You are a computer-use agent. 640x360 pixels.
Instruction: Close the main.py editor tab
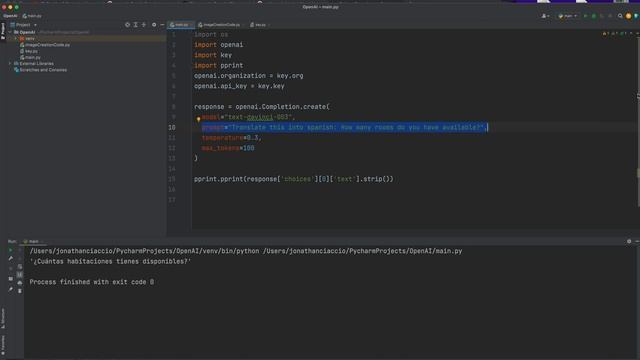[191, 25]
